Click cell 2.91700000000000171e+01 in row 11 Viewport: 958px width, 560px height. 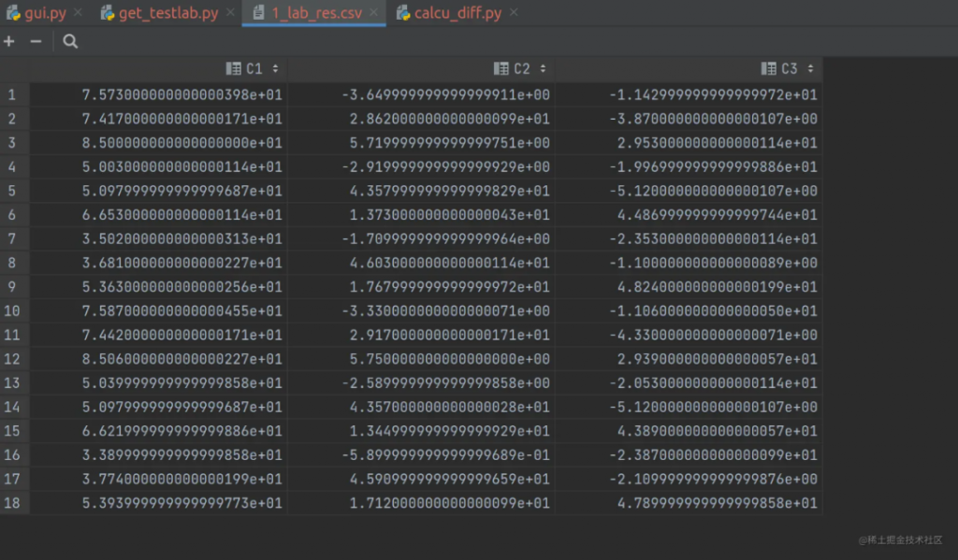point(421,335)
